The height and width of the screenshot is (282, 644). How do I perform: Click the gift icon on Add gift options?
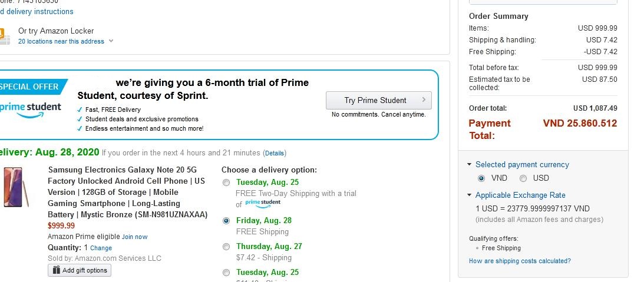click(x=56, y=270)
